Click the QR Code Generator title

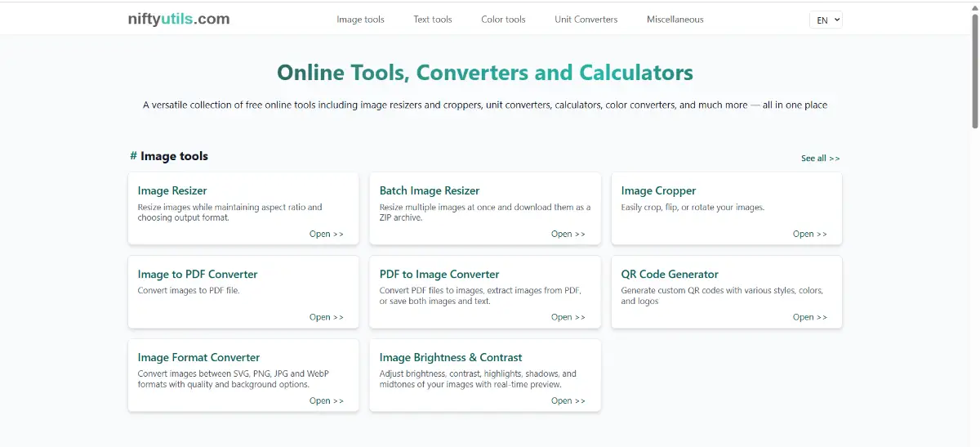coord(669,274)
